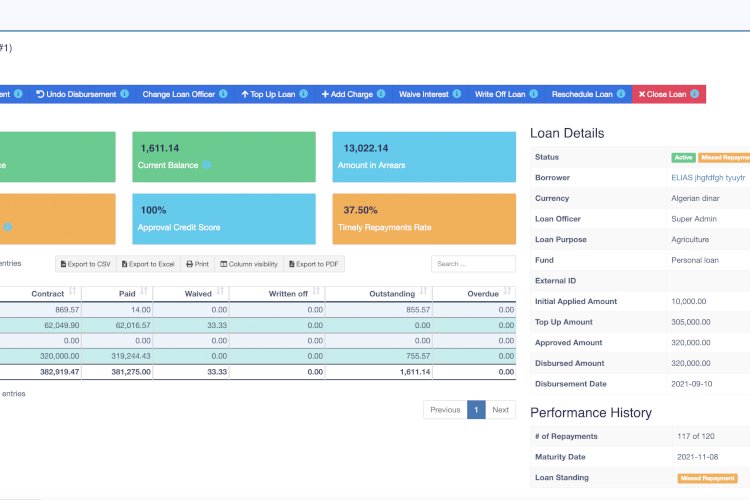Go to Next page
The image size is (750, 500).
pos(500,410)
